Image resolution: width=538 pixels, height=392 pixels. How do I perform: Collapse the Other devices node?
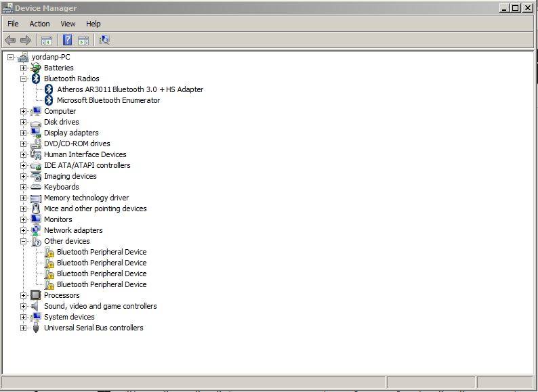(23, 242)
